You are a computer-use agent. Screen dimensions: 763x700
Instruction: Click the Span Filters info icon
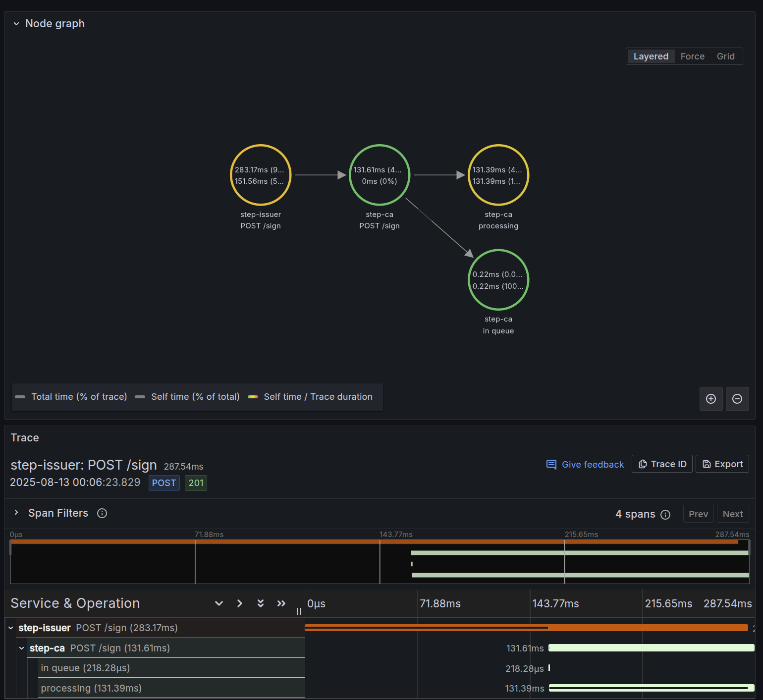click(x=102, y=513)
